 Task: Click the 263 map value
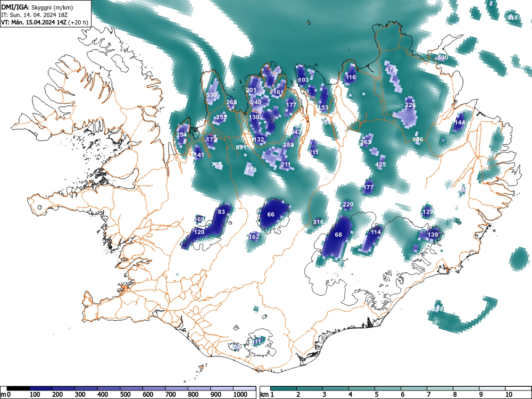(366, 142)
